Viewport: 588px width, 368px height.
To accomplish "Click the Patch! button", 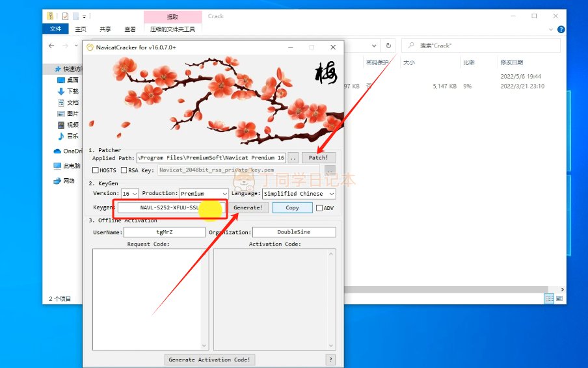I will 318,158.
